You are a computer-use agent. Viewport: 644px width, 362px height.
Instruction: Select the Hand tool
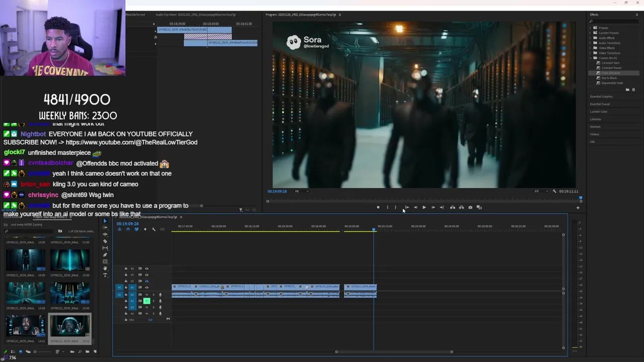tap(105, 268)
